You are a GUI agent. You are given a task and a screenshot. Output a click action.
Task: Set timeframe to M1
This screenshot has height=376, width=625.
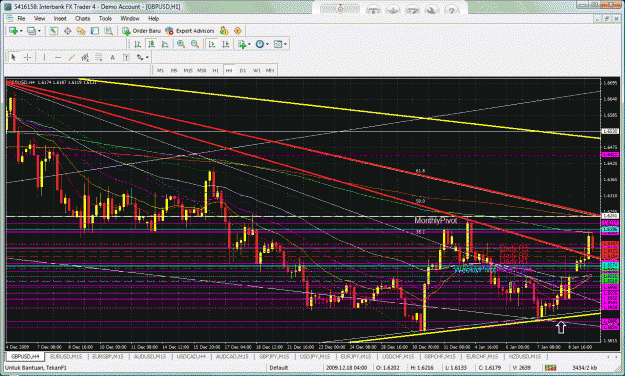tap(160, 70)
